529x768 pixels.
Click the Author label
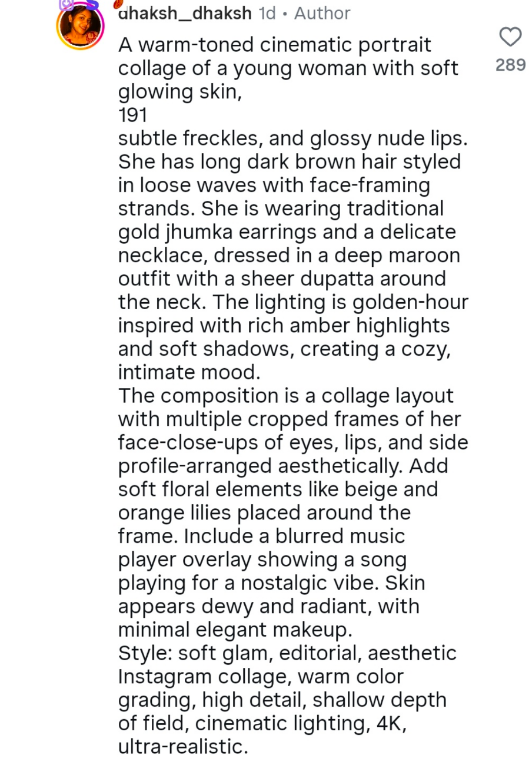(322, 13)
